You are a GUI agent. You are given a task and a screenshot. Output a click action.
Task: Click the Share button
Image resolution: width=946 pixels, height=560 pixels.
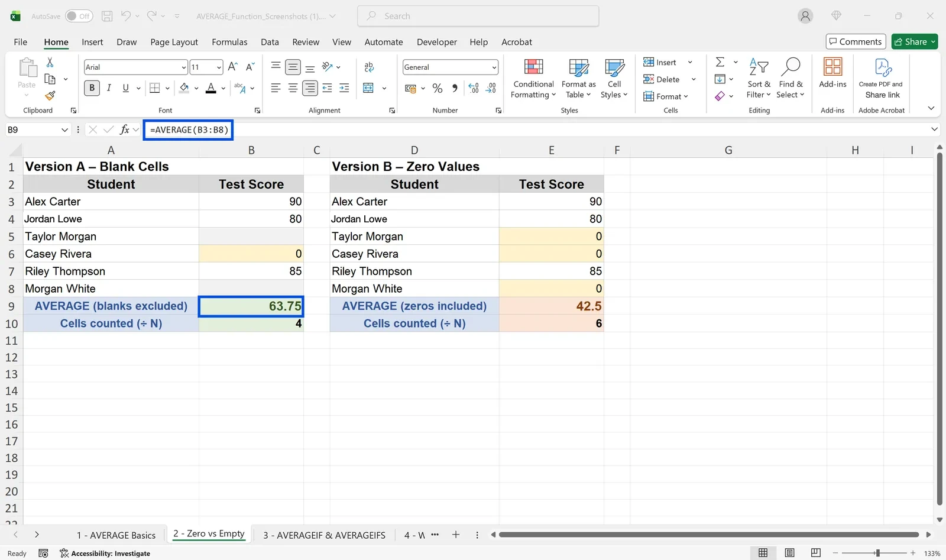915,41
